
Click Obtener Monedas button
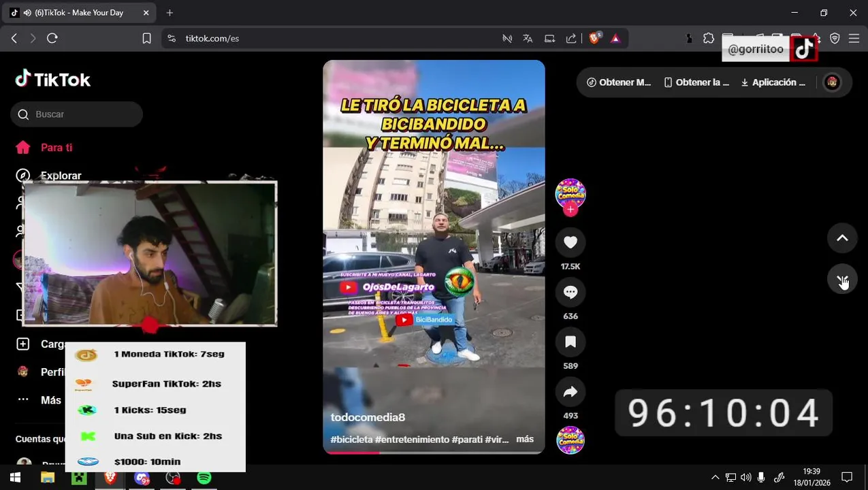[x=620, y=82]
